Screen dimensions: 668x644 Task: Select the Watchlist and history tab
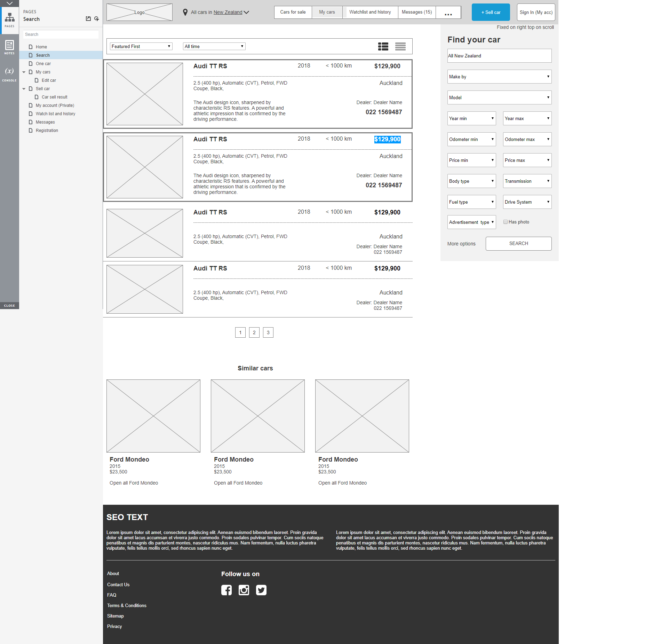[370, 12]
